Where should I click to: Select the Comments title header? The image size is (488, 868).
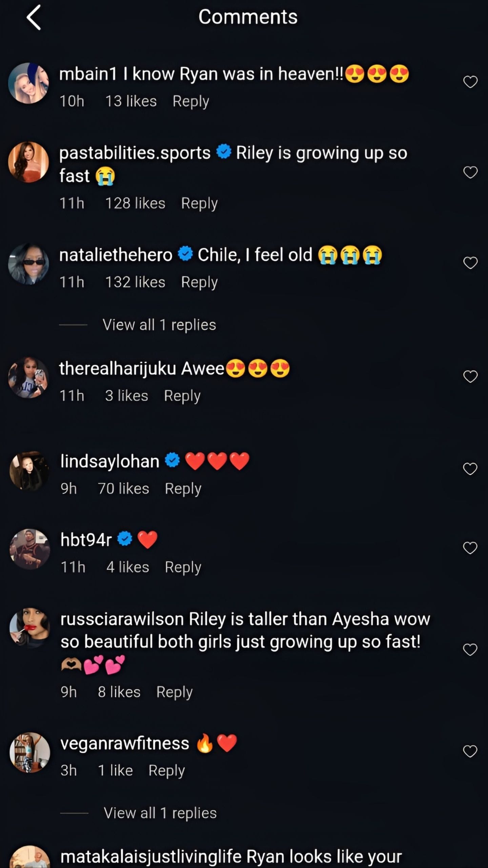point(248,17)
